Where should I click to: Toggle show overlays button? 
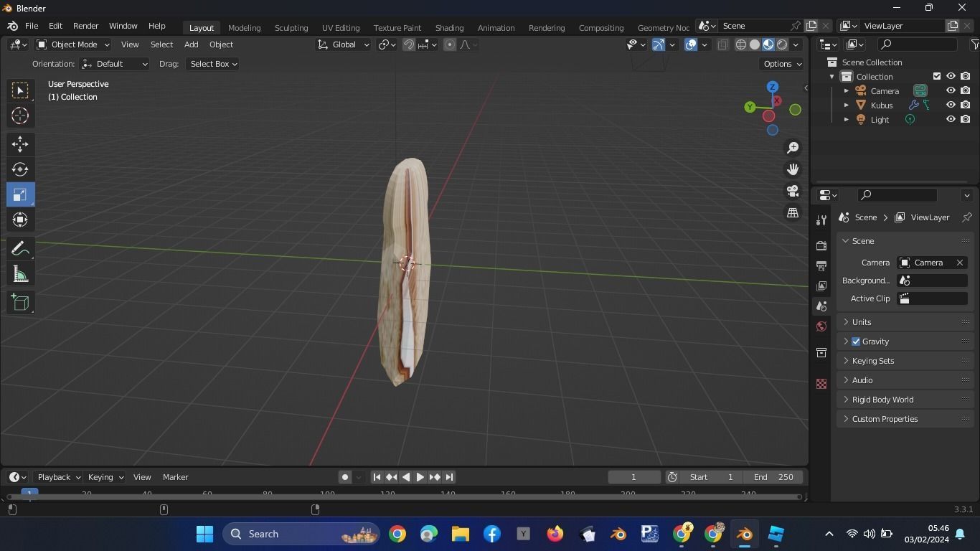click(691, 44)
